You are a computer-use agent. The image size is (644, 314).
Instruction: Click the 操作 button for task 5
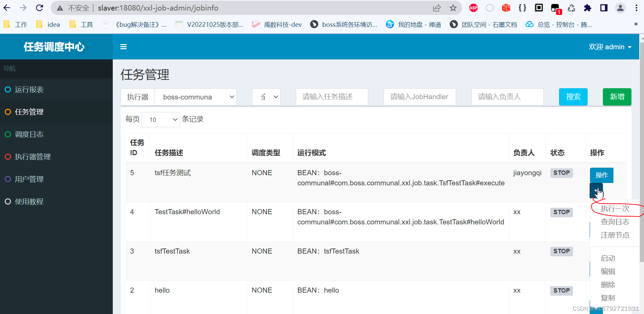click(x=602, y=175)
